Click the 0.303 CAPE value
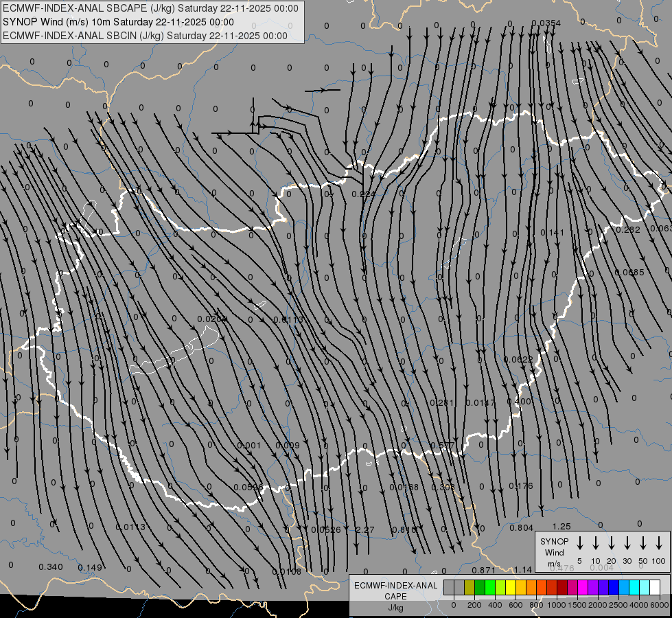Image resolution: width=672 pixels, height=618 pixels. point(443,488)
